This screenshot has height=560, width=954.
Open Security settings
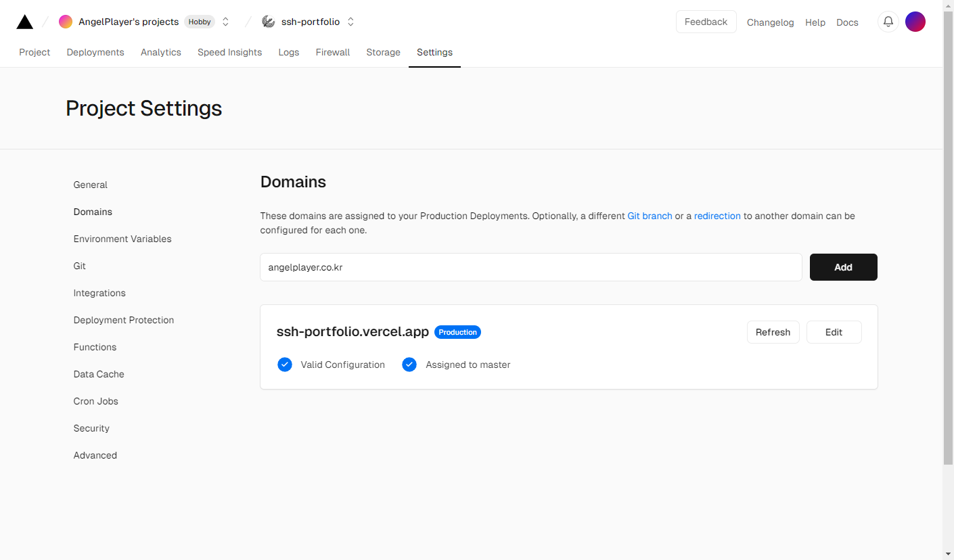coord(91,428)
